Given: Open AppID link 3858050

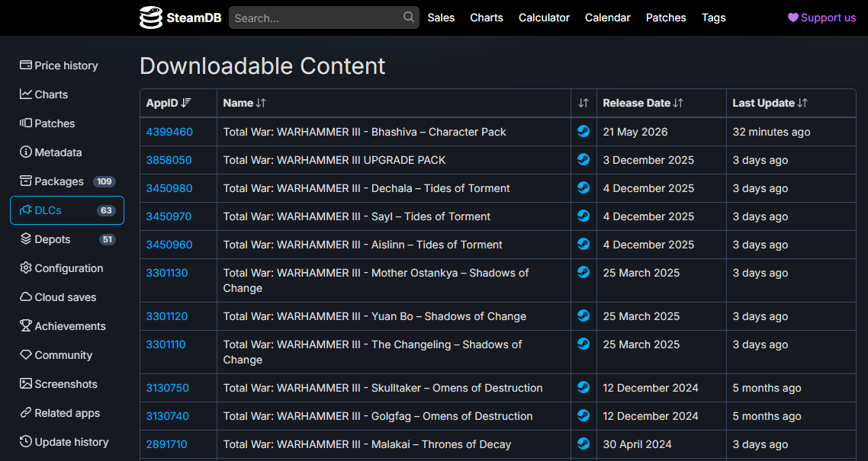Looking at the screenshot, I should pyautogui.click(x=169, y=160).
